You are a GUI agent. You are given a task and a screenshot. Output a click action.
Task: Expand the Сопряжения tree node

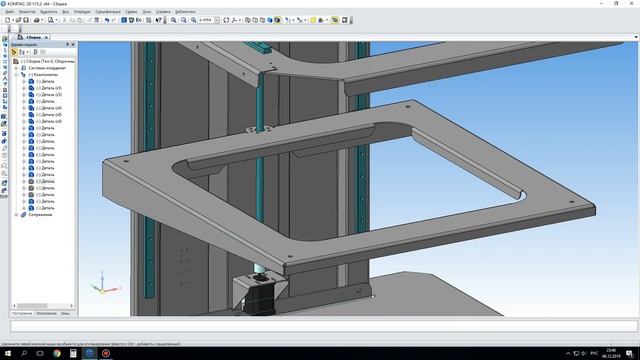pos(16,214)
